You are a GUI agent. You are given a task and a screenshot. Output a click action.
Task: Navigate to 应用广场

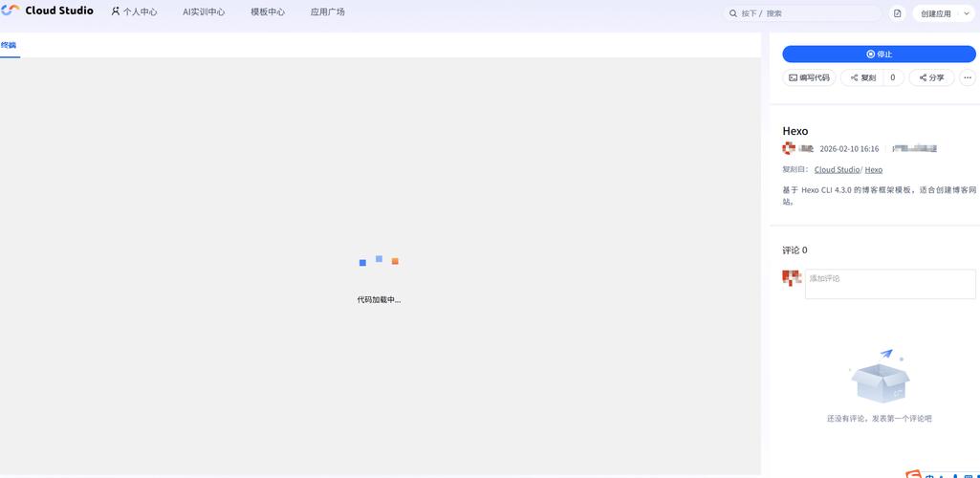click(x=328, y=12)
